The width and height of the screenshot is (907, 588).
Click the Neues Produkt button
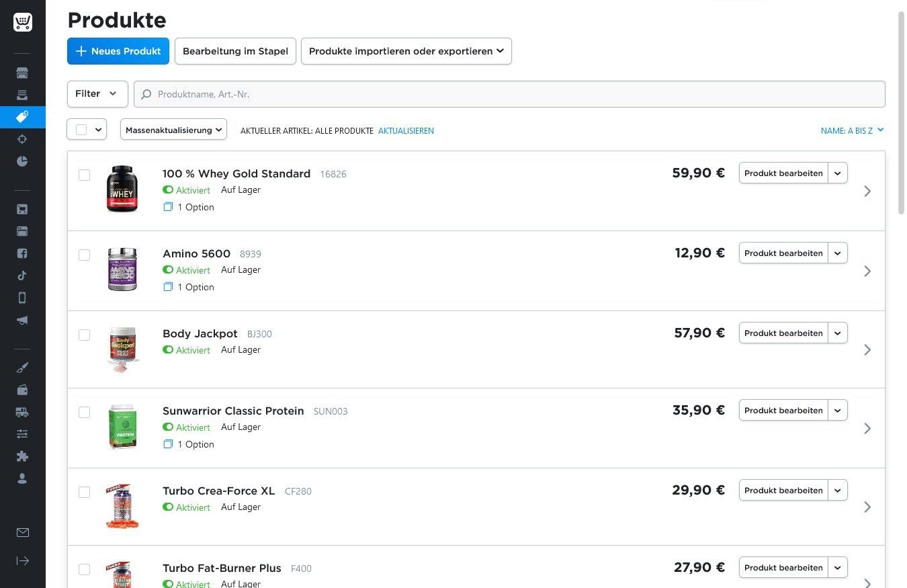(118, 51)
